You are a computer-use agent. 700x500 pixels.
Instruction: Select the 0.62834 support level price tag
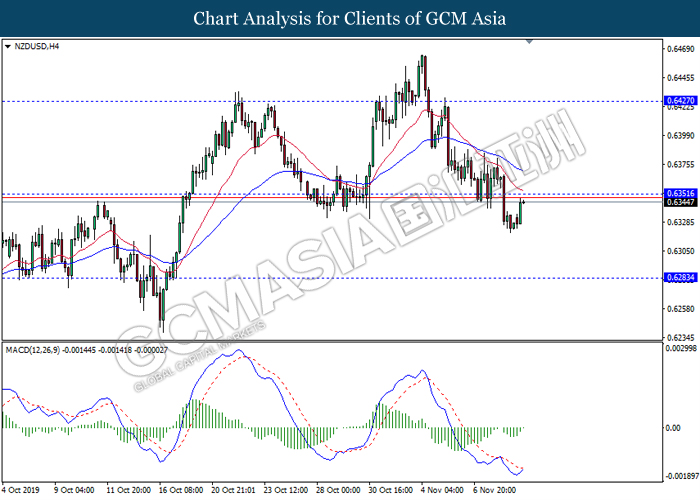pos(680,278)
